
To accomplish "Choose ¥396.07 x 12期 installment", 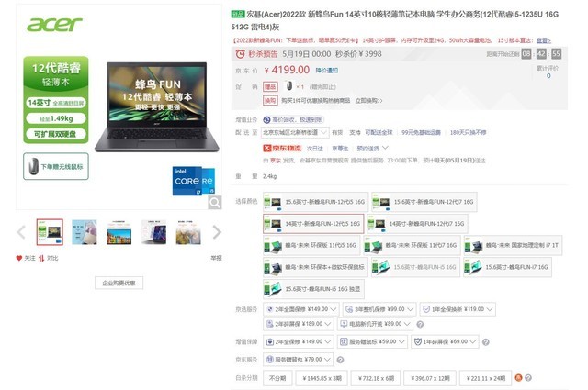I will pos(430,378).
